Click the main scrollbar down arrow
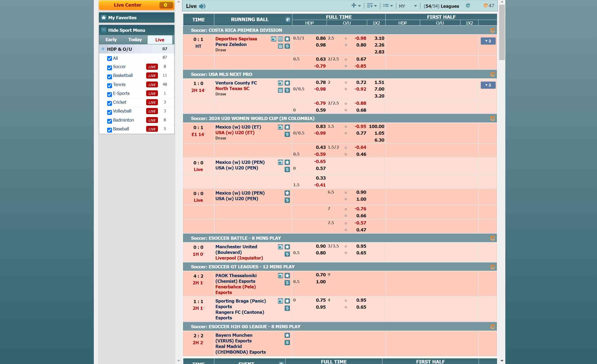This screenshot has height=364, width=597. (x=502, y=361)
